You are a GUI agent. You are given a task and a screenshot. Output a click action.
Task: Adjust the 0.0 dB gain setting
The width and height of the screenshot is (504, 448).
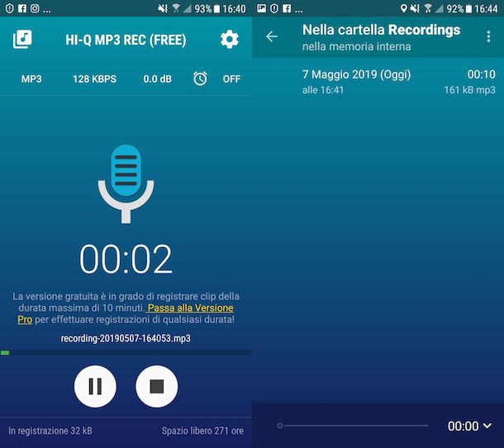click(x=158, y=79)
